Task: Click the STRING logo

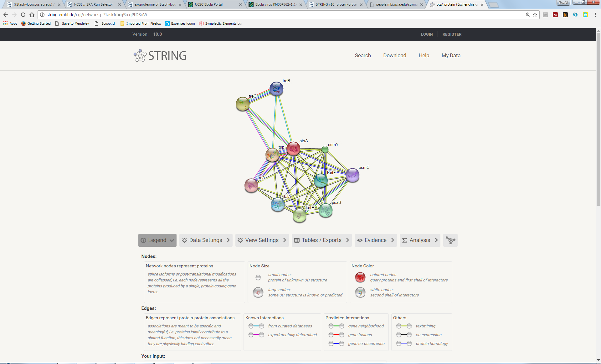Action: click(160, 56)
